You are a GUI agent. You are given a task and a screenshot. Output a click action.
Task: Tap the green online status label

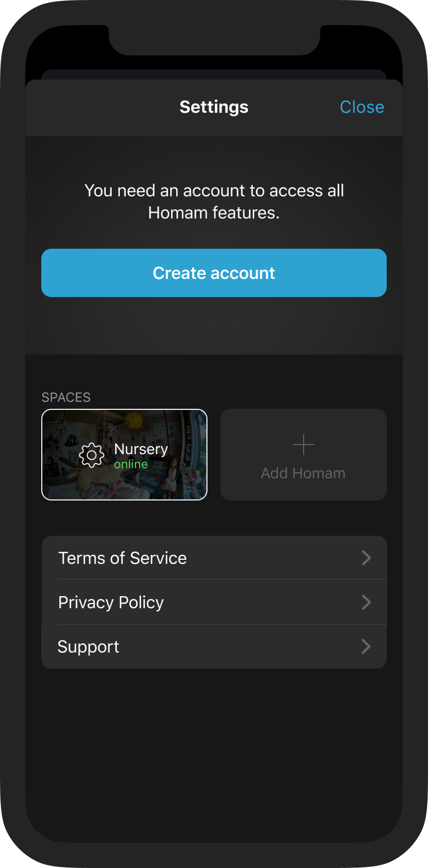tap(130, 464)
